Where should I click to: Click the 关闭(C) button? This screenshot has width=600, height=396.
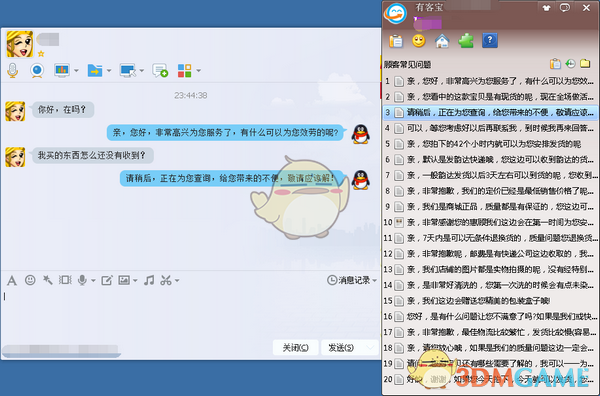point(295,347)
